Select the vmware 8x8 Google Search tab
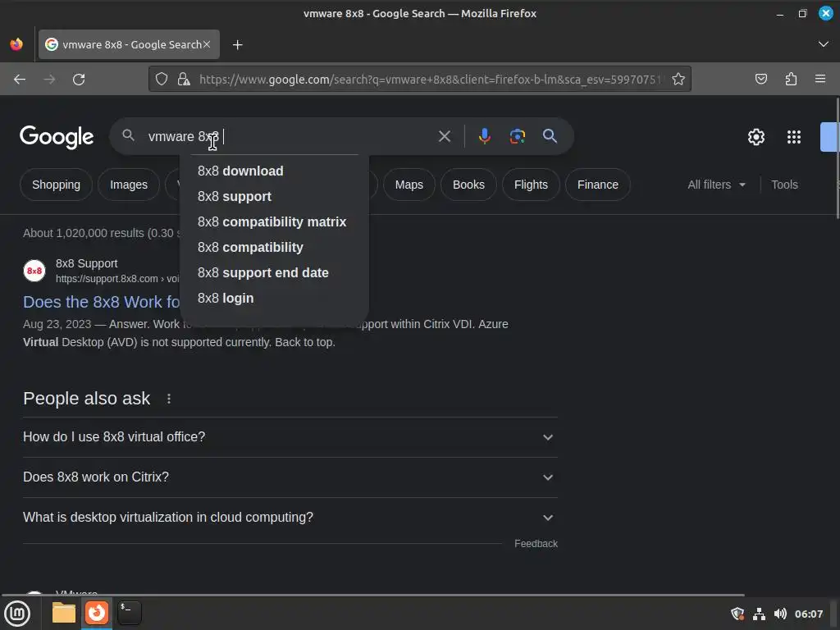This screenshot has width=840, height=630. tap(129, 44)
